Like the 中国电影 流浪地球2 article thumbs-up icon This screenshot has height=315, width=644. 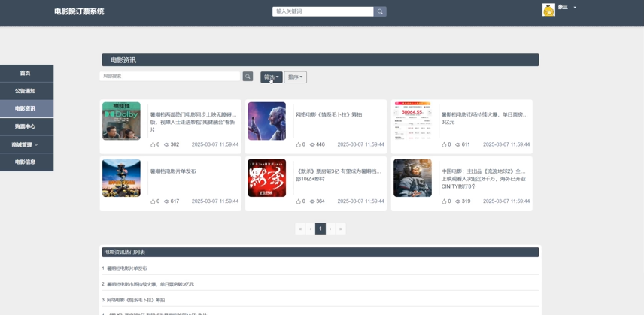click(x=444, y=201)
